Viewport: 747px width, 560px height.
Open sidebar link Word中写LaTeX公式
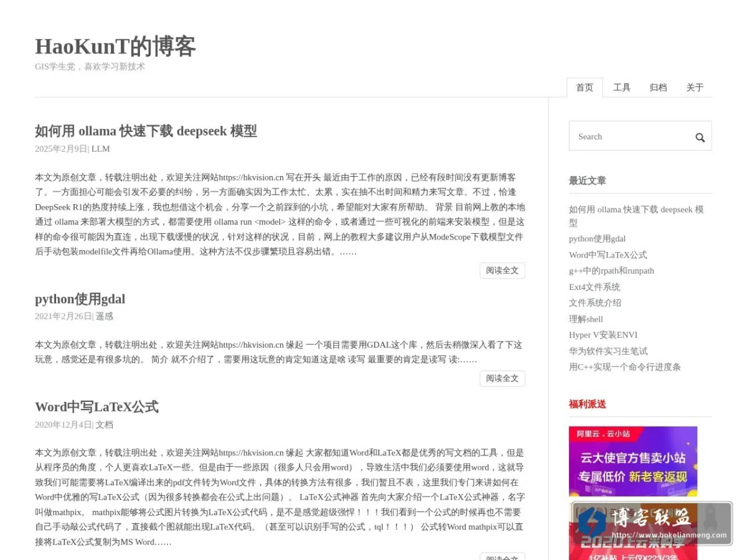pyautogui.click(x=608, y=254)
